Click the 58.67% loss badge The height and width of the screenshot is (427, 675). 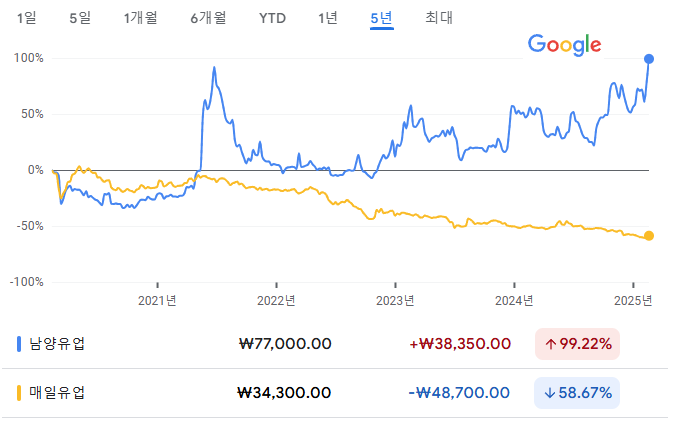pyautogui.click(x=577, y=393)
